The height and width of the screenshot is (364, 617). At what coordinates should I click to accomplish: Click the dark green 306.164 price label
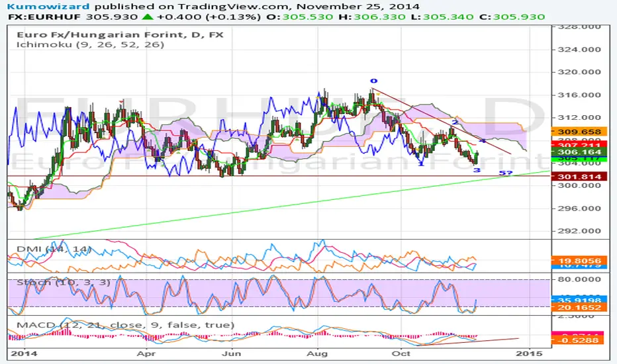pyautogui.click(x=579, y=152)
